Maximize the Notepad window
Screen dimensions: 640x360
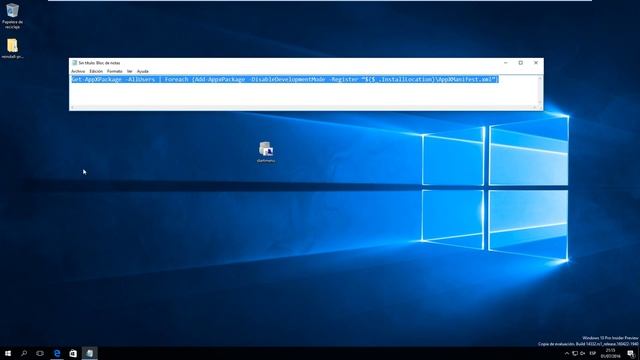pyautogui.click(x=521, y=63)
